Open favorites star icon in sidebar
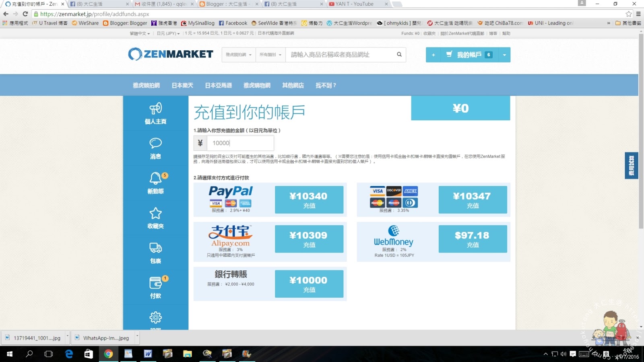This screenshot has width=644, height=362. 155,213
